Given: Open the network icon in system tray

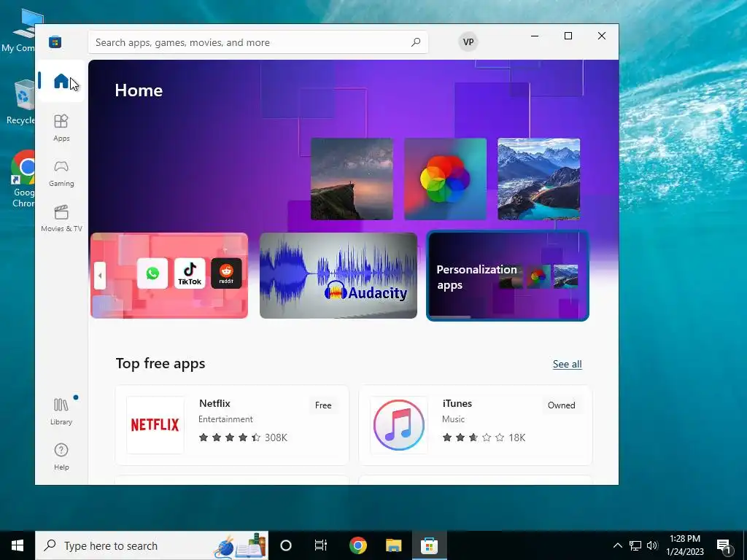Looking at the screenshot, I should 635,545.
